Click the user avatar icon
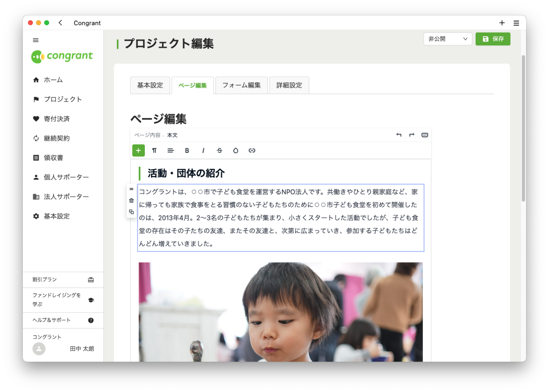 (39, 349)
